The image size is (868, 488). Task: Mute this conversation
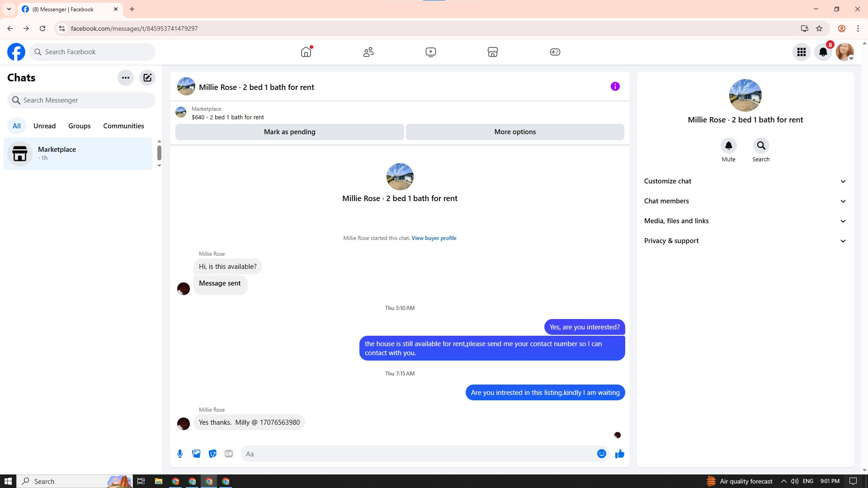tap(728, 146)
